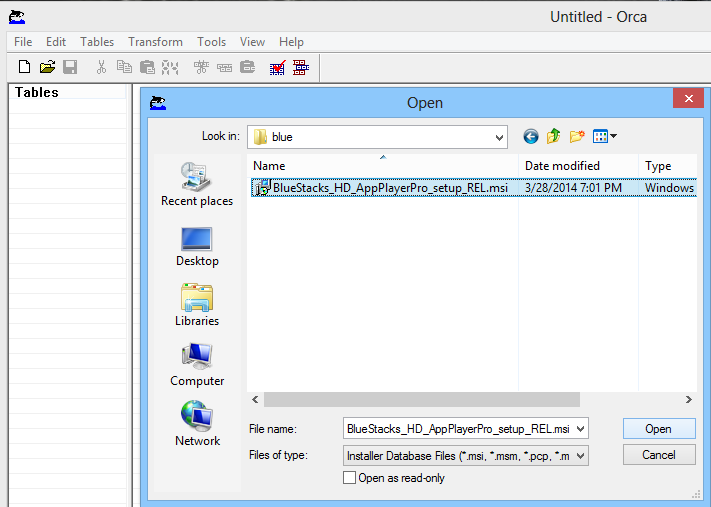This screenshot has height=507, width=711.
Task: Enable Open as read-only checkbox
Action: 349,478
